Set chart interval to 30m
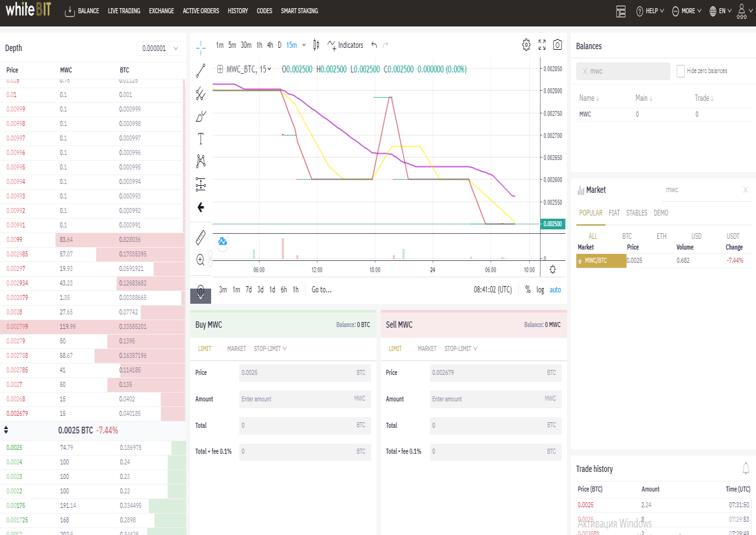 [x=246, y=45]
